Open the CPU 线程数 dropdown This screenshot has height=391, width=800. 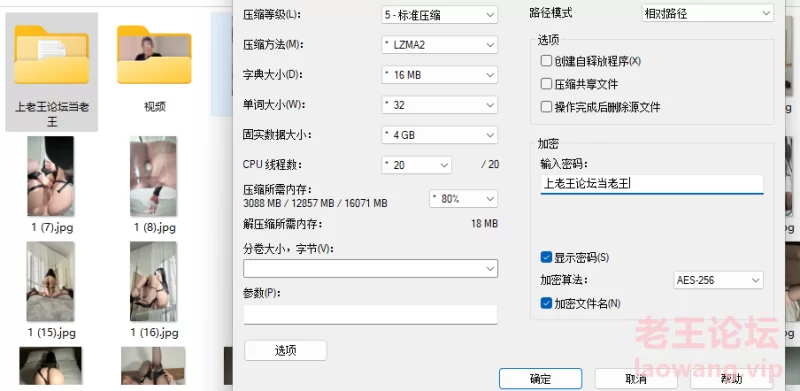(x=416, y=165)
